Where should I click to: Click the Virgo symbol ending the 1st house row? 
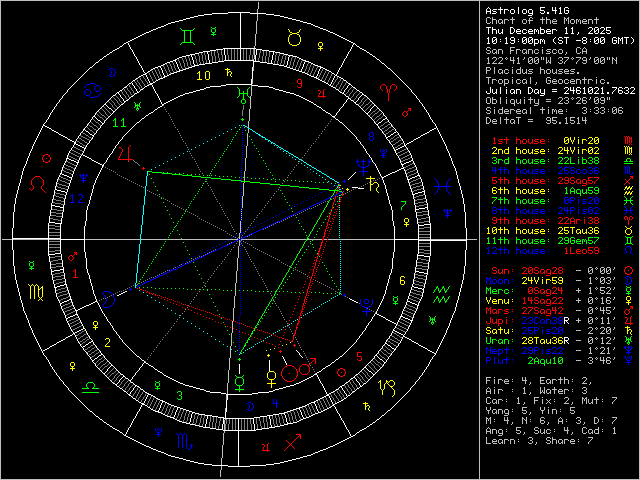629,141
